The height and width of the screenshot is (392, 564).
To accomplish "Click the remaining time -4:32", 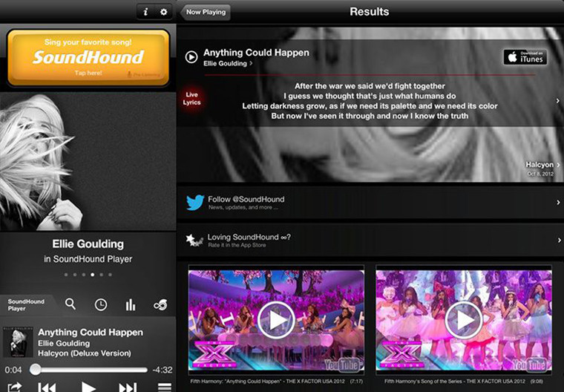I will point(163,370).
